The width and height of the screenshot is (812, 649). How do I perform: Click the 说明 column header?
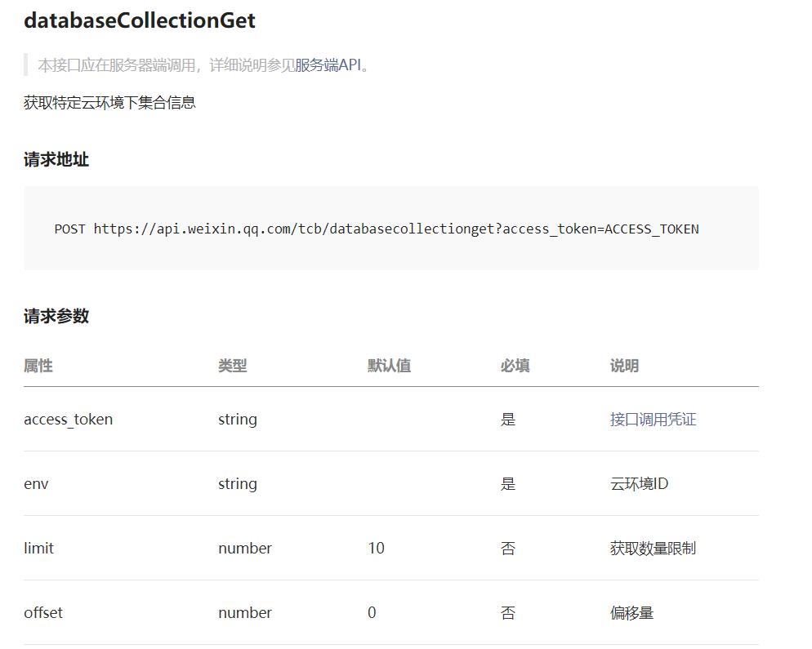coord(625,366)
